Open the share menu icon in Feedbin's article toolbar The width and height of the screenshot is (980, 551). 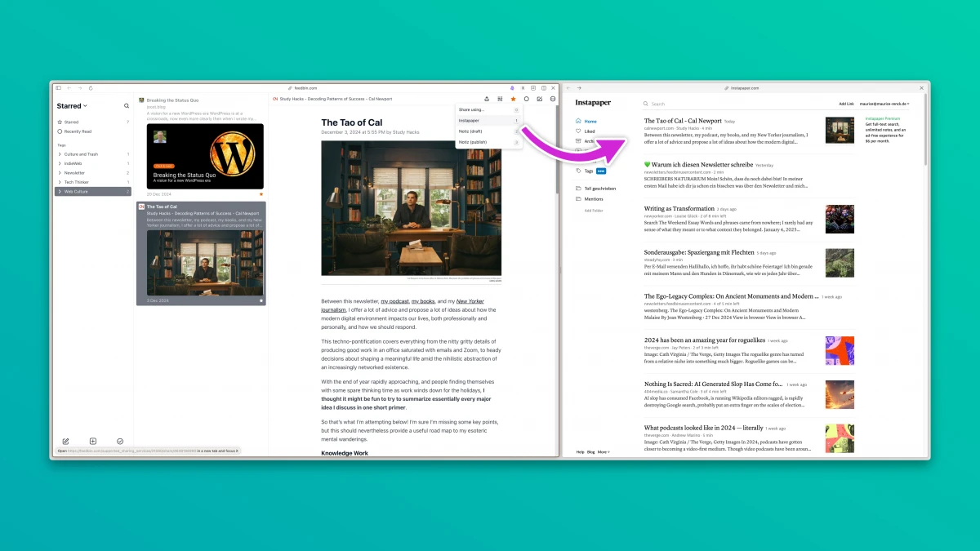(x=487, y=99)
